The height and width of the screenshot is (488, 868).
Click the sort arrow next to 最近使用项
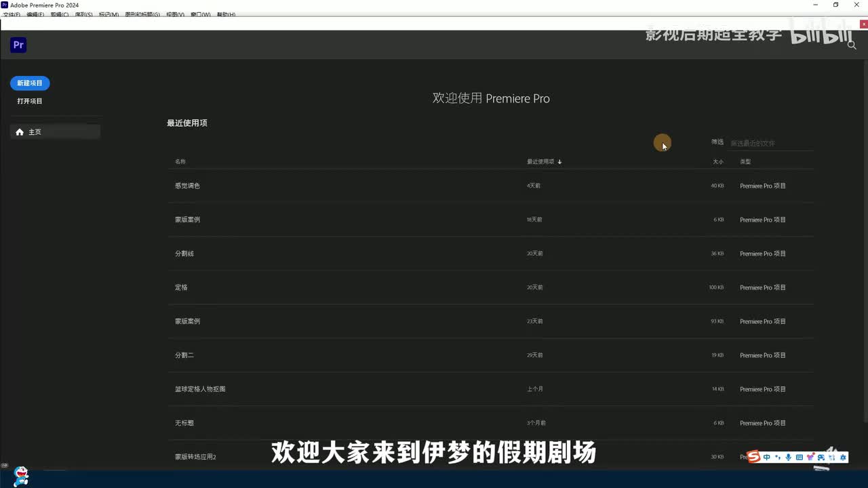559,162
